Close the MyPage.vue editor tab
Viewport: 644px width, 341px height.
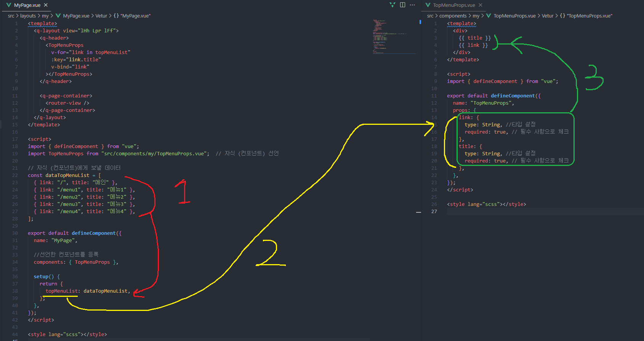(46, 5)
